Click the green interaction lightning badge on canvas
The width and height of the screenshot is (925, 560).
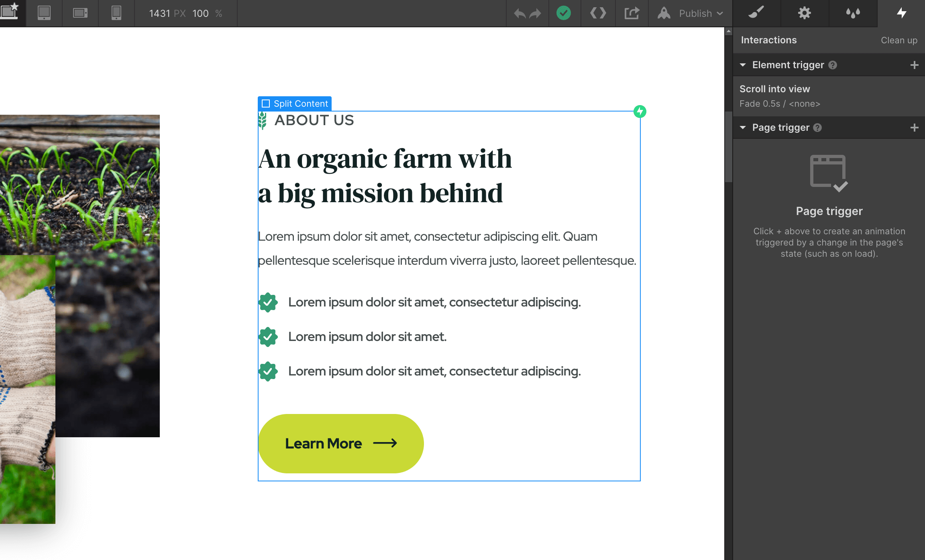(x=640, y=112)
